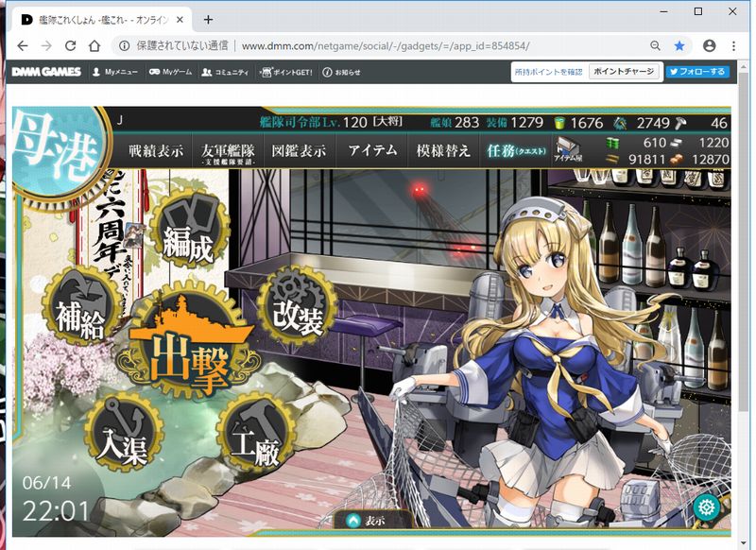Open 模様替え furniture change menu
The width and height of the screenshot is (756, 550).
click(443, 151)
